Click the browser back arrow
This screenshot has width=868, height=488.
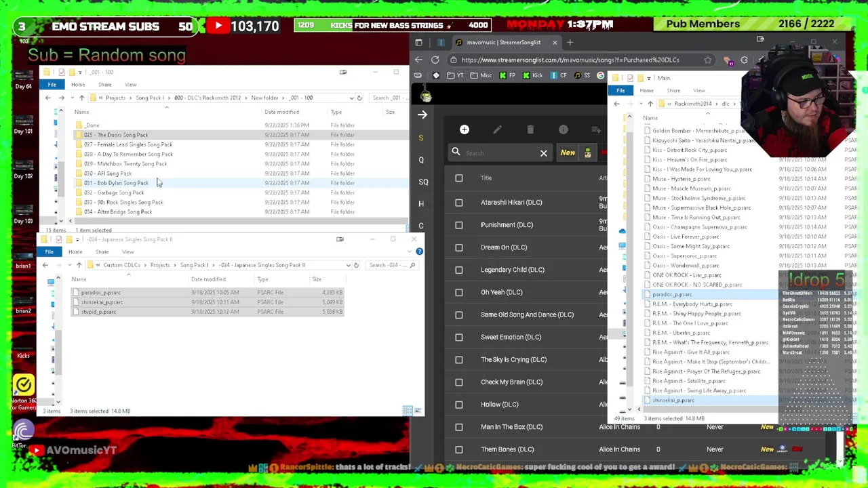coord(418,60)
